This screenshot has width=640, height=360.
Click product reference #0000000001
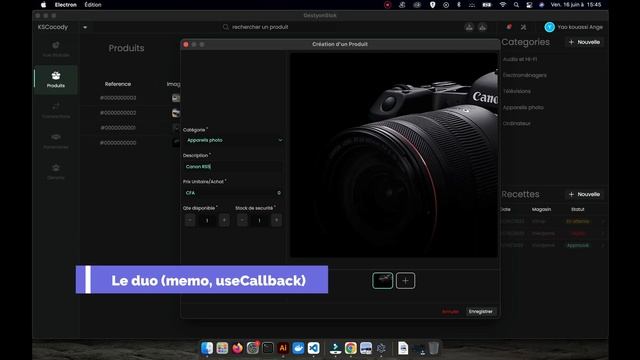[118, 128]
